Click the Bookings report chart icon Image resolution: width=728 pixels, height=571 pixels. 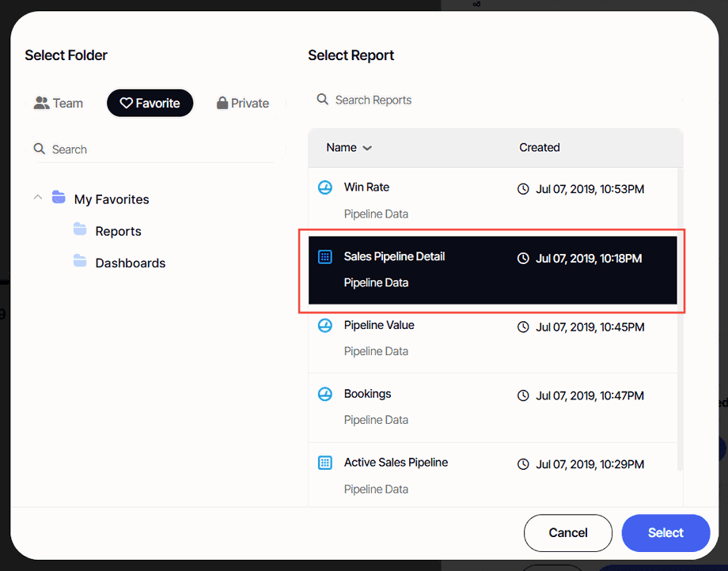point(324,395)
